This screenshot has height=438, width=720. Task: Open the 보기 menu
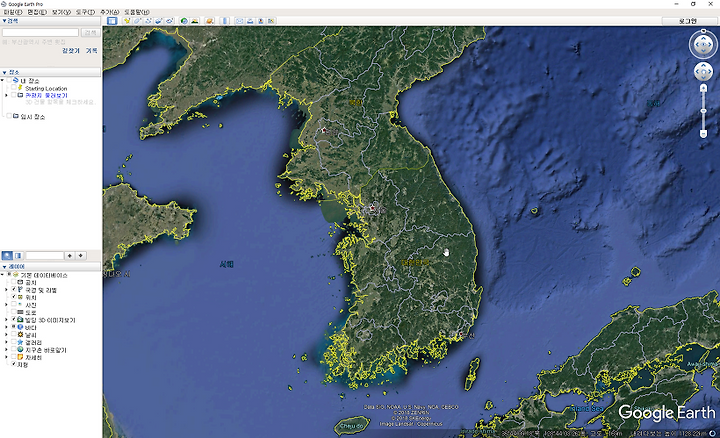coord(61,12)
